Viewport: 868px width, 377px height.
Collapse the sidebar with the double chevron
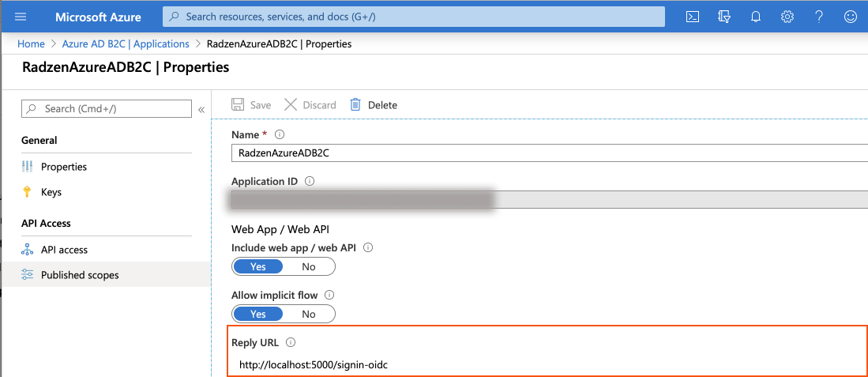(x=201, y=110)
